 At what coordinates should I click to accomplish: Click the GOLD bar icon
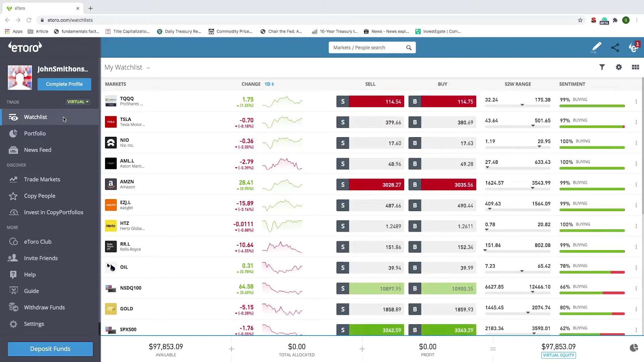pos(111,309)
